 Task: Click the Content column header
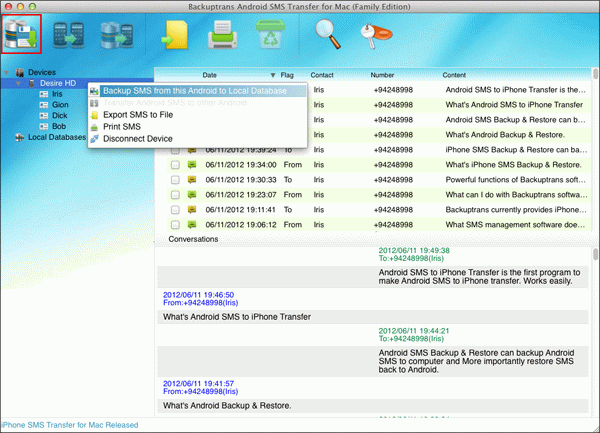point(454,75)
